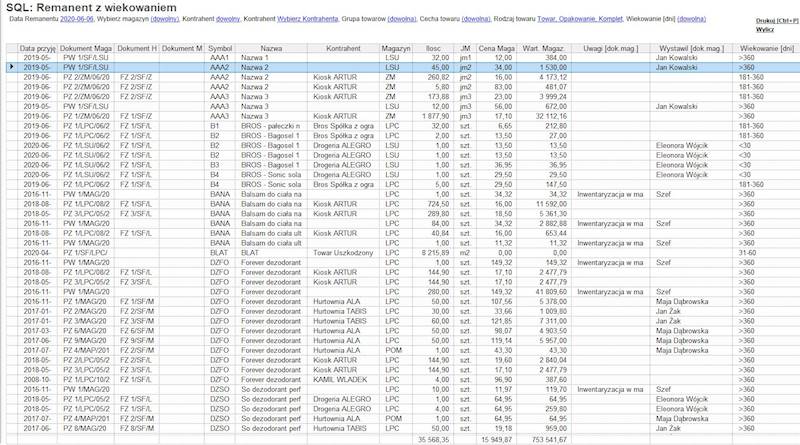Open the Cecha towaru (dowolna) link
This screenshot has height=445, width=800.
coord(476,19)
